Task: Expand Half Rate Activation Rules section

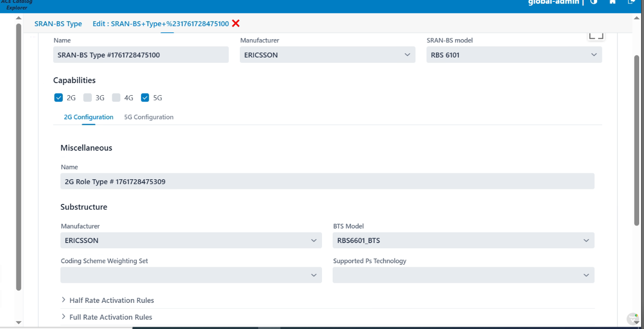Action: tap(111, 300)
